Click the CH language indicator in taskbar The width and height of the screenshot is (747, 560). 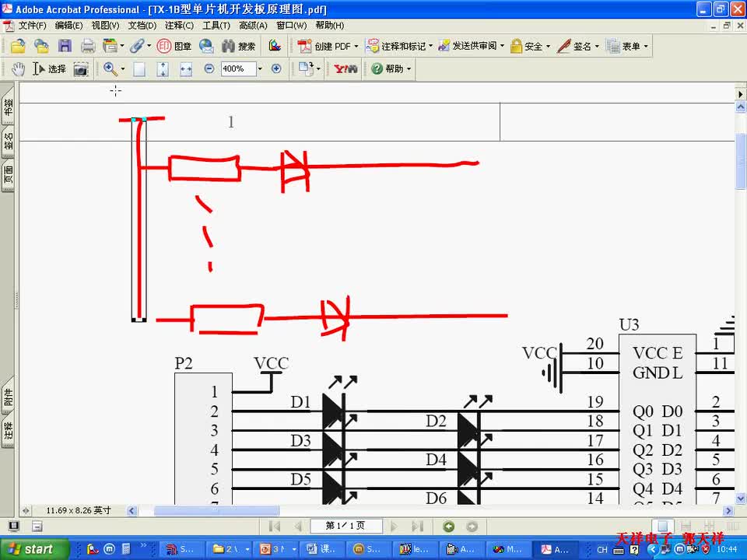click(602, 550)
